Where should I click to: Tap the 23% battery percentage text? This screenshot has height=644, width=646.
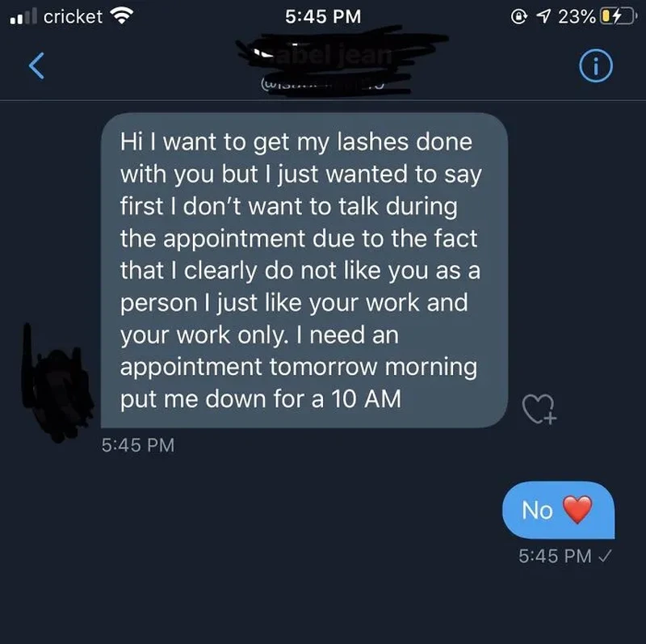pos(577,17)
